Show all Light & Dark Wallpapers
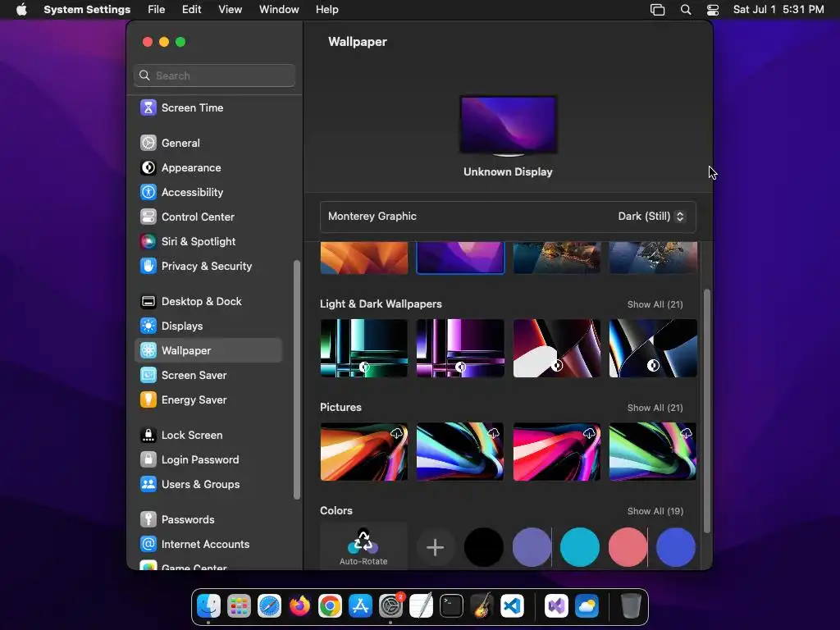This screenshot has height=630, width=840. pos(655,304)
